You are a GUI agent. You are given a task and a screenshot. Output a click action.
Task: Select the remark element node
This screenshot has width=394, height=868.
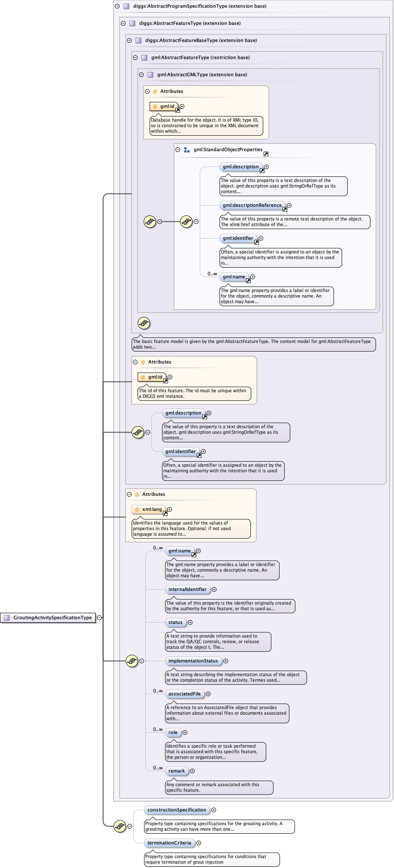(177, 771)
